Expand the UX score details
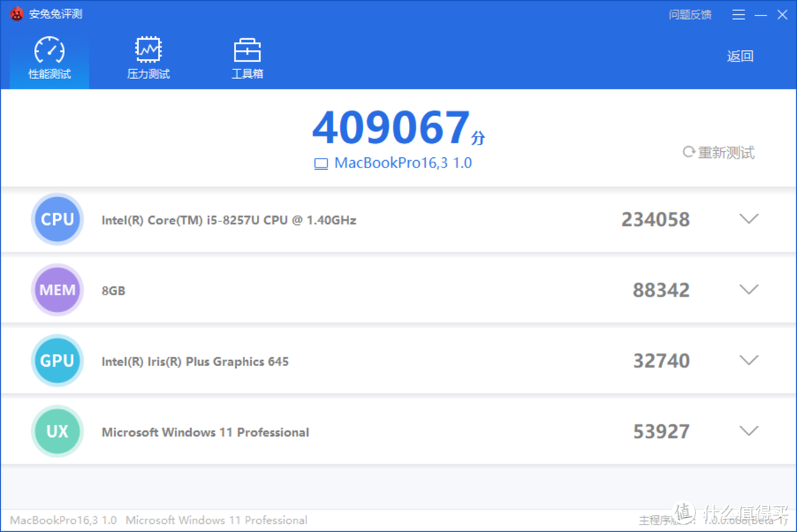This screenshot has height=532, width=797. 749,431
